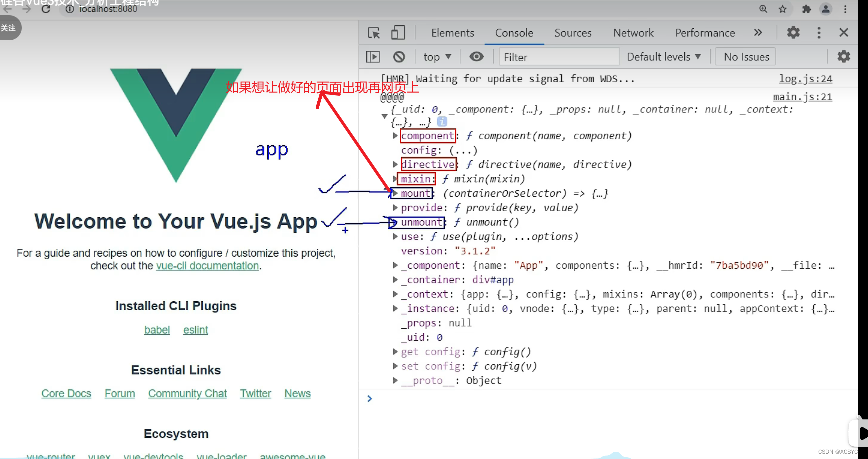
Task: Open the Community Chat link
Action: 187,394
